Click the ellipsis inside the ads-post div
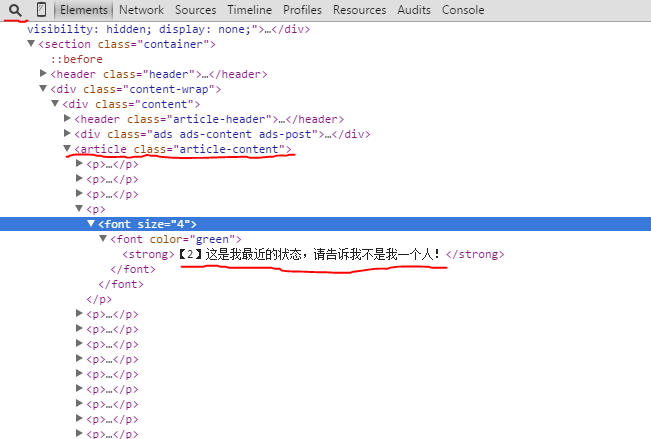Viewport: 651px width, 439px height. 328,135
